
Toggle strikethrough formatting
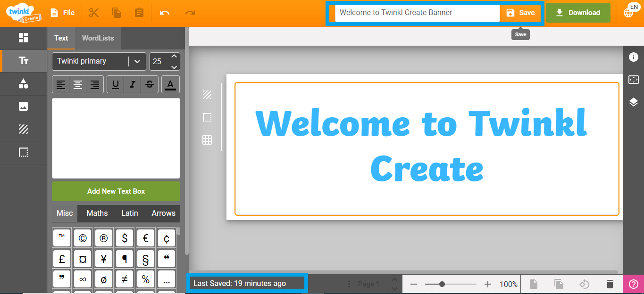[150, 84]
